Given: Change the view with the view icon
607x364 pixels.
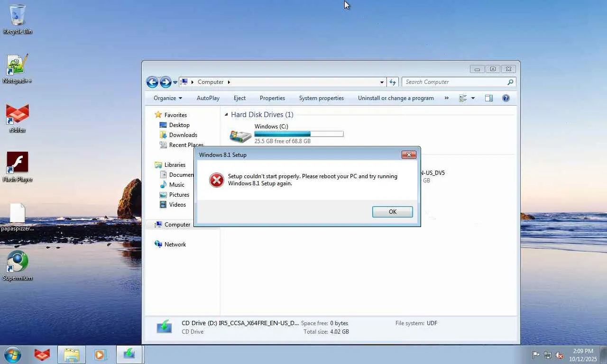Looking at the screenshot, I should (x=463, y=98).
